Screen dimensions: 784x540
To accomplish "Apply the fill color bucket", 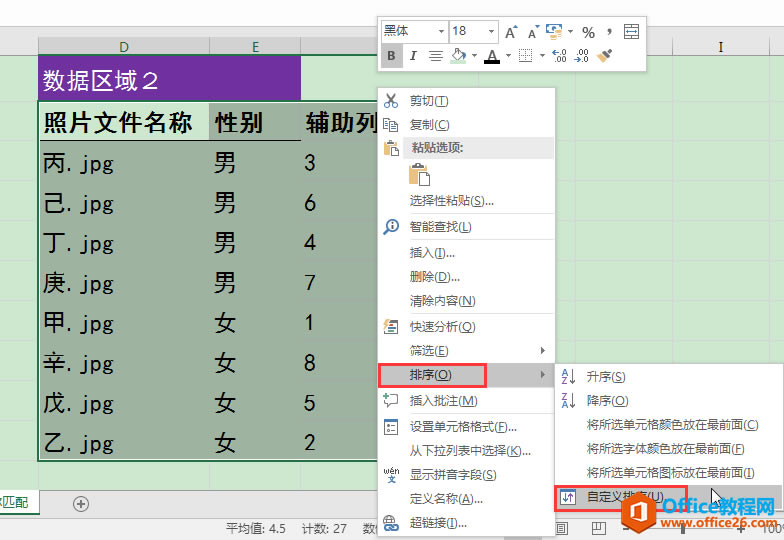I will [458, 56].
